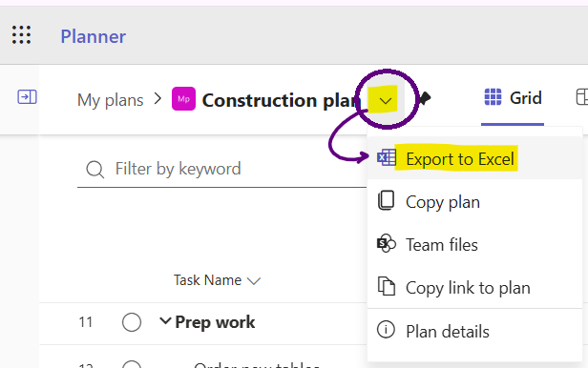This screenshot has height=368, width=588.
Task: Click the SharePoint Team files icon
Action: (x=387, y=244)
